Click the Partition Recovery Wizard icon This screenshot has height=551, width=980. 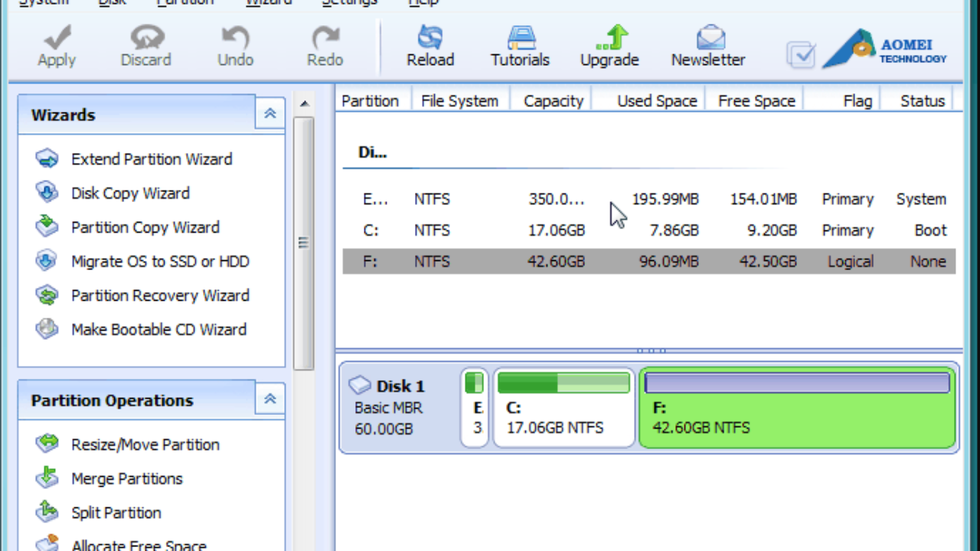tap(47, 295)
